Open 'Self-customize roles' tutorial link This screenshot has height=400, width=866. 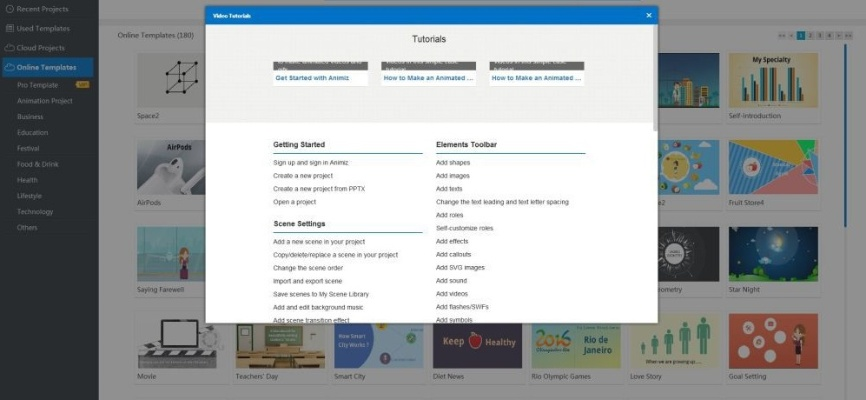[x=464, y=228]
